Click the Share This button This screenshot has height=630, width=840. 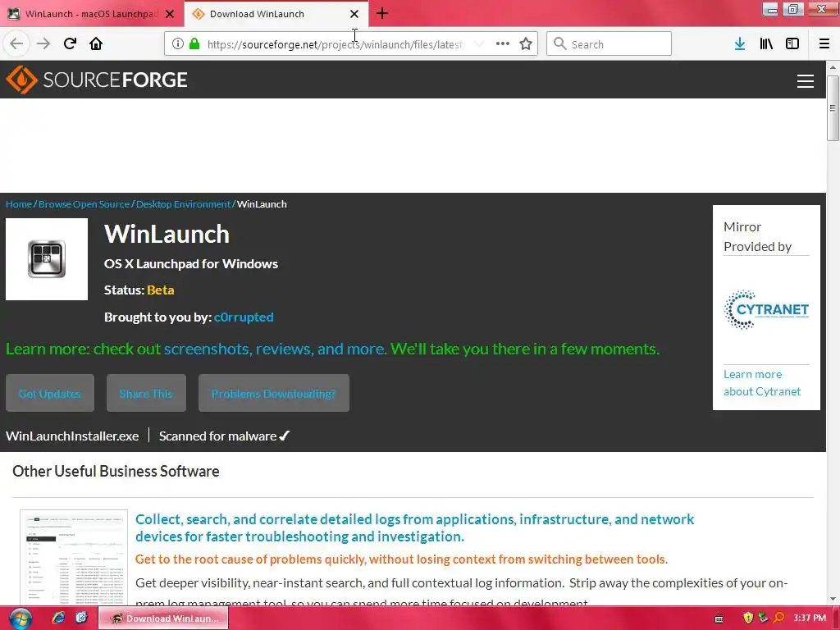pyautogui.click(x=146, y=393)
